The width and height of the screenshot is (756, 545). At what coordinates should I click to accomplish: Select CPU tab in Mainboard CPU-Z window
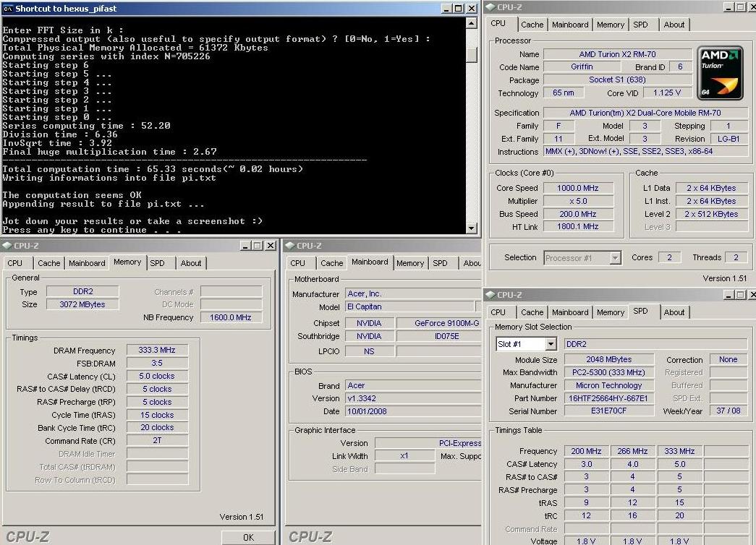coord(298,263)
